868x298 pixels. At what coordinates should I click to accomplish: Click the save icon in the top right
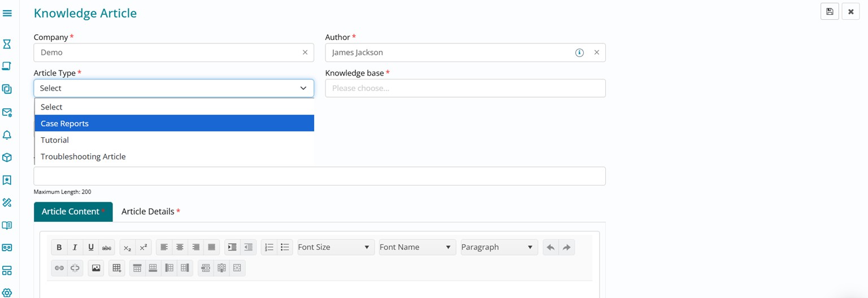830,12
